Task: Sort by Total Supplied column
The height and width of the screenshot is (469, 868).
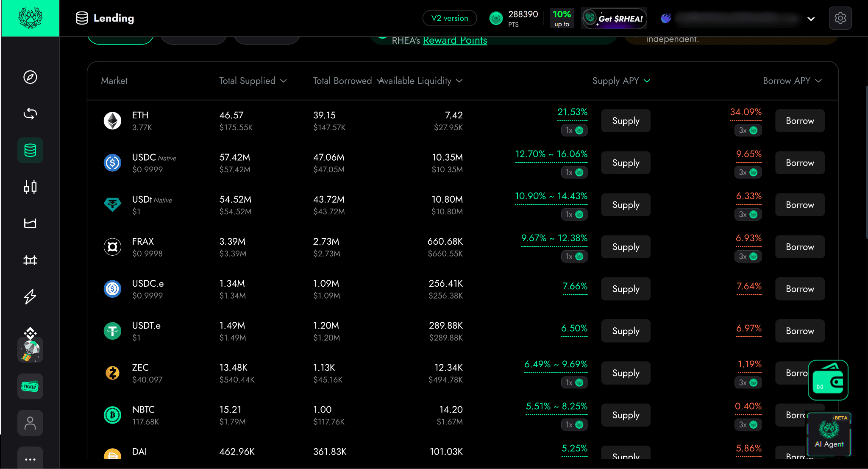Action: click(x=253, y=81)
